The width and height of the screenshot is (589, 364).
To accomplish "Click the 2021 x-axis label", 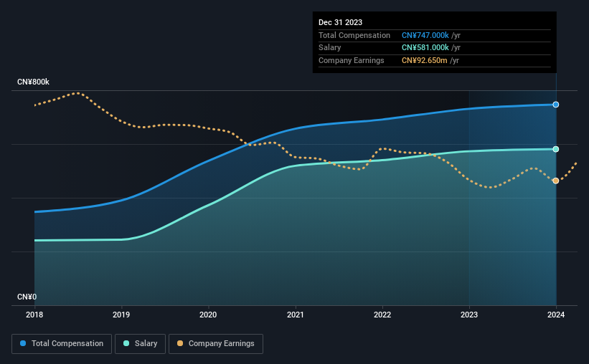I will click(296, 315).
